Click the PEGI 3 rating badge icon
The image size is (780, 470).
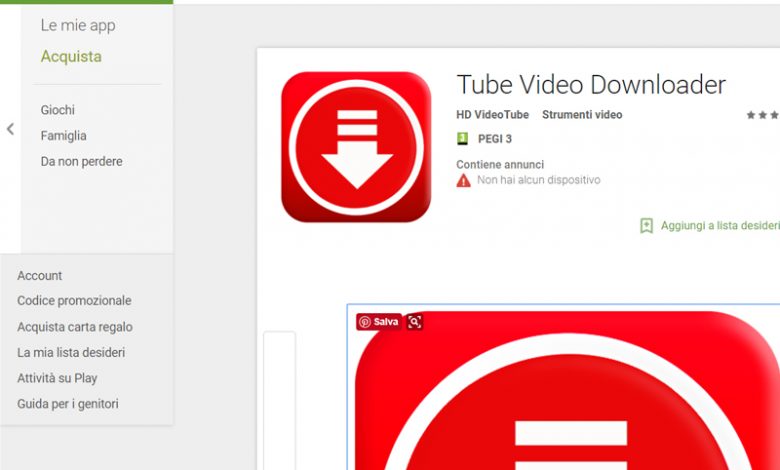click(x=463, y=139)
